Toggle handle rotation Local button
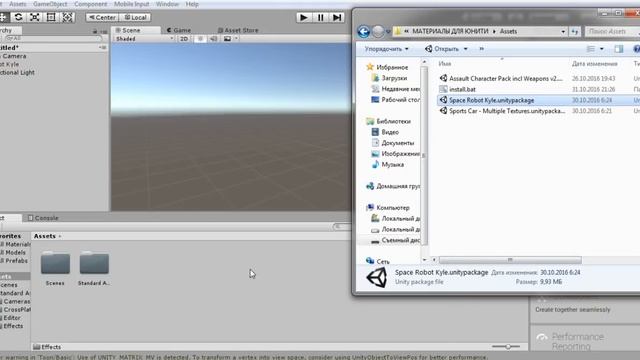 tap(135, 18)
